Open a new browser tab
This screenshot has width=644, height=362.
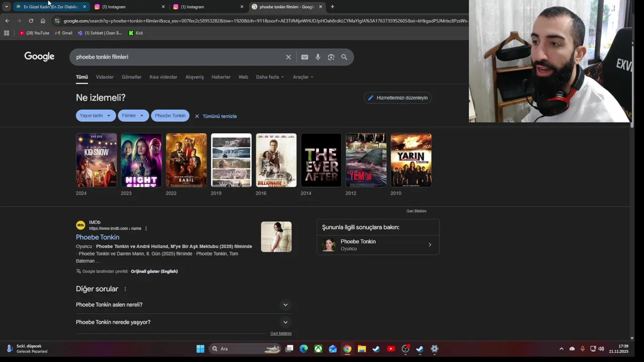click(x=332, y=7)
